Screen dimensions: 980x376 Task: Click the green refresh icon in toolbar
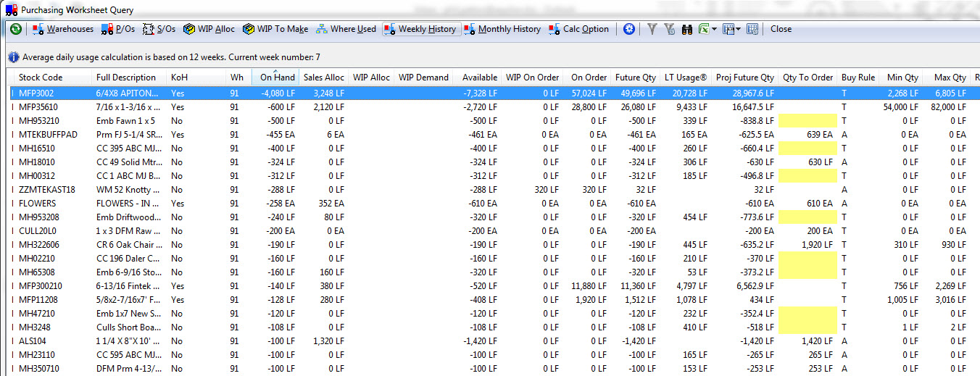click(x=15, y=29)
